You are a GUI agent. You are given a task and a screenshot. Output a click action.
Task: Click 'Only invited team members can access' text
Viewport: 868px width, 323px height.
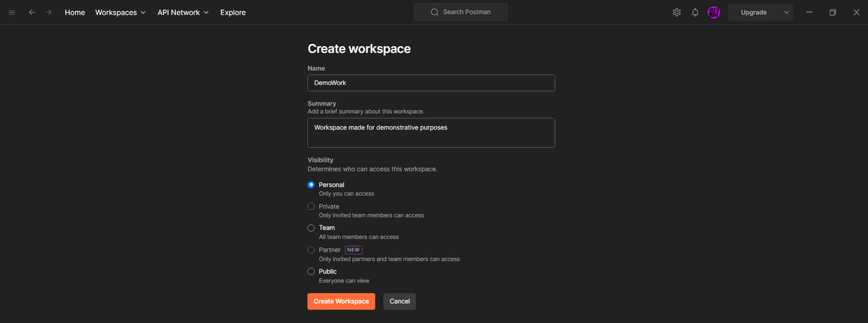pos(372,215)
